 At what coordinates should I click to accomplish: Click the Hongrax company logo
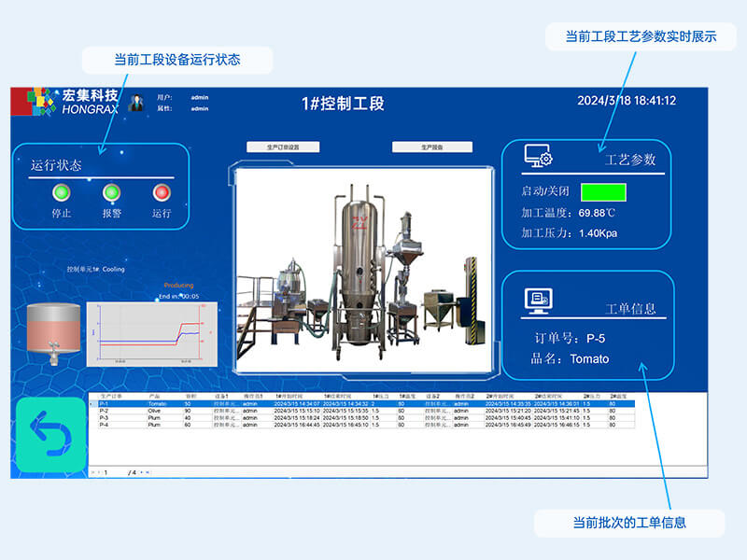coord(65,101)
